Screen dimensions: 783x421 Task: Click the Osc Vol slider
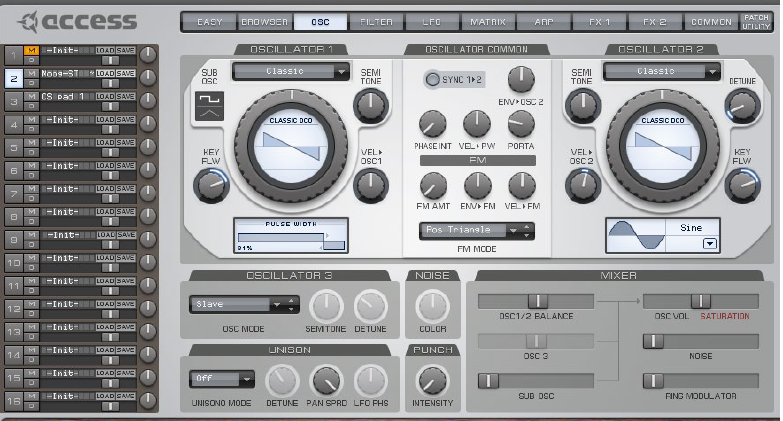[x=701, y=301]
